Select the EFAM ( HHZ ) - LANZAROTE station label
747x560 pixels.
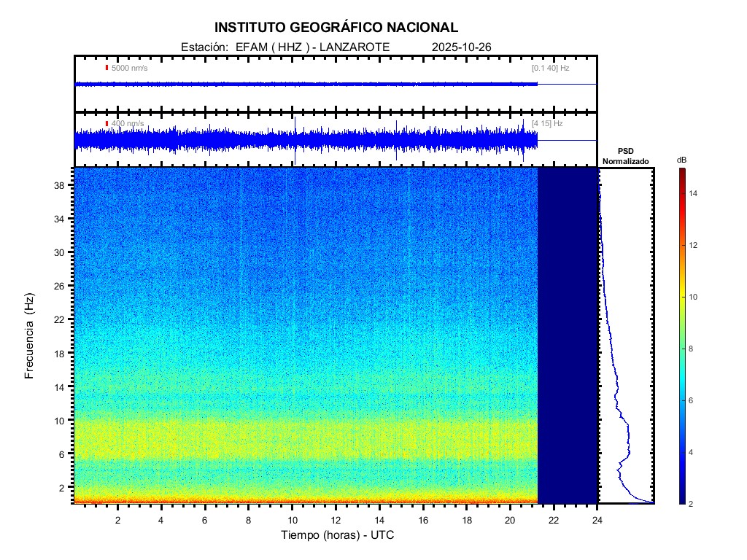tap(312, 47)
